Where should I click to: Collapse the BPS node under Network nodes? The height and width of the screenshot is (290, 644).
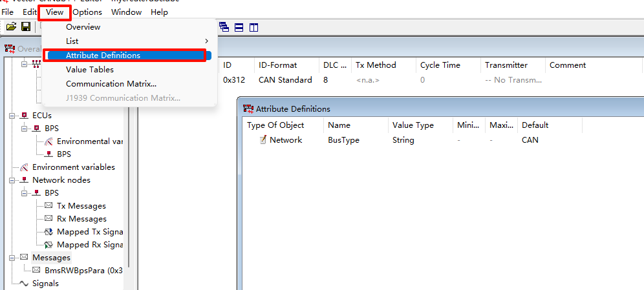pos(24,192)
